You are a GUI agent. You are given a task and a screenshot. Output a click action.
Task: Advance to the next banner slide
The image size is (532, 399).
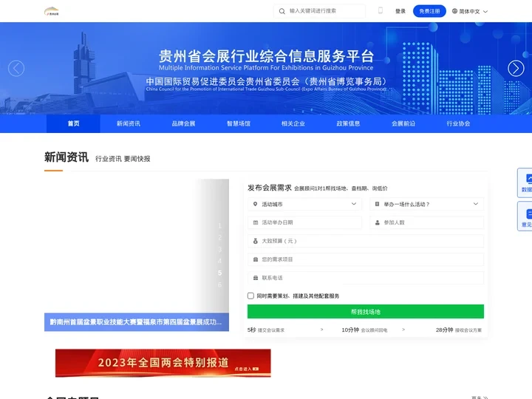point(516,68)
